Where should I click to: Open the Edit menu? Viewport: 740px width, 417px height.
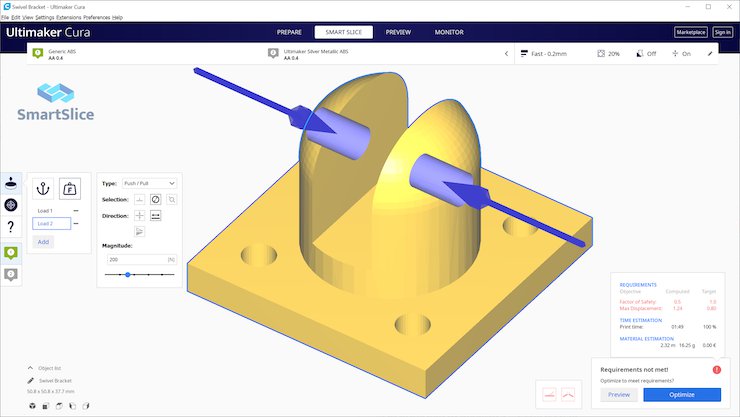point(16,17)
